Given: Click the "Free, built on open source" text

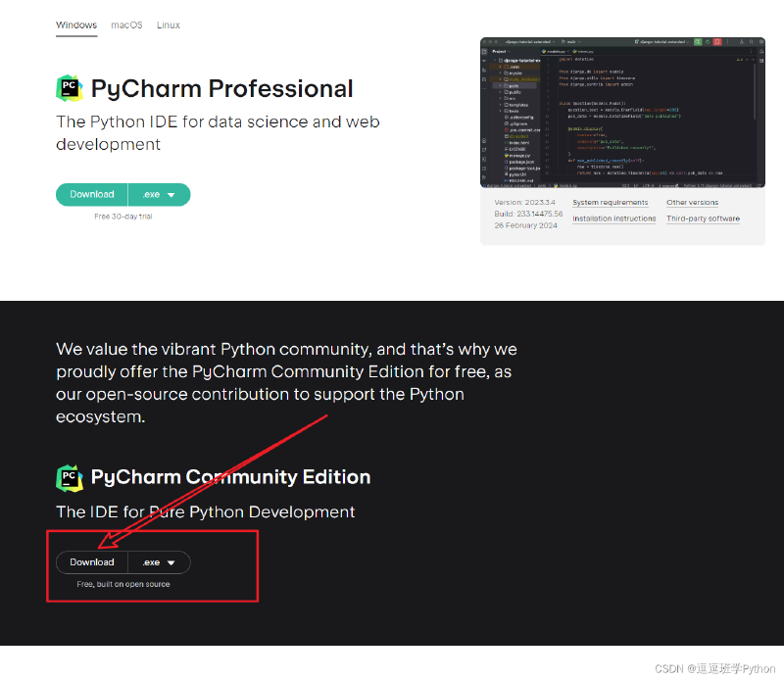Looking at the screenshot, I should point(123,584).
